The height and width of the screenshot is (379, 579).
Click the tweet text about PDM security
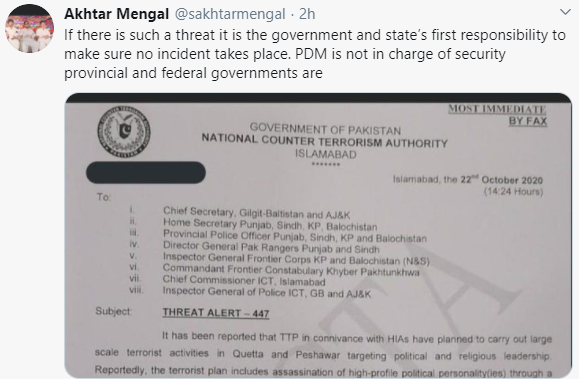tap(315, 54)
